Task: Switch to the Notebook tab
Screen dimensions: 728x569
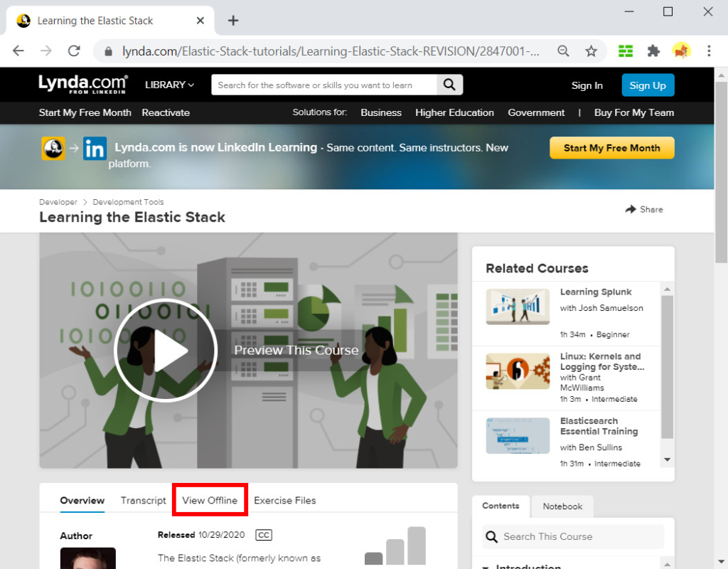Action: (x=562, y=506)
